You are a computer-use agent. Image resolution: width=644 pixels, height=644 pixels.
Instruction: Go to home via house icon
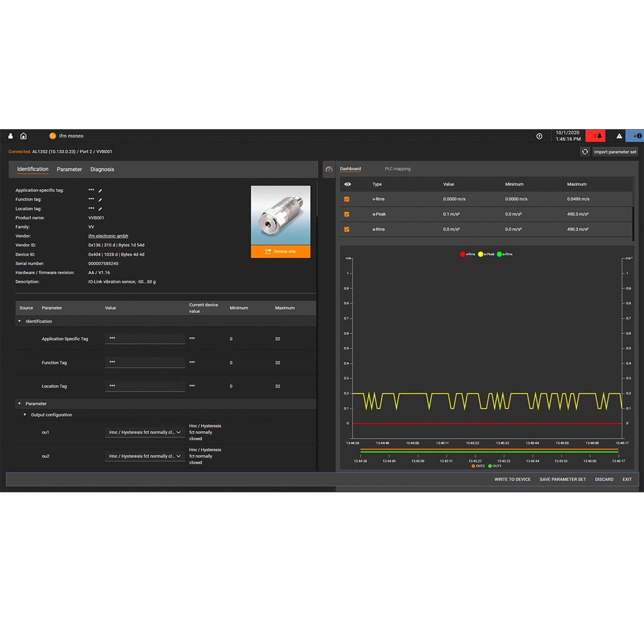pyautogui.click(x=24, y=136)
